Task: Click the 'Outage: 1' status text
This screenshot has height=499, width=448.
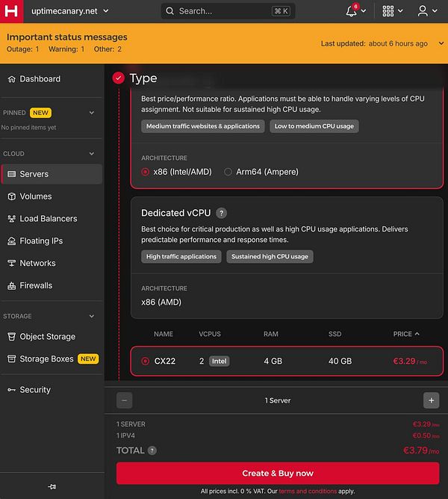Action: coord(23,49)
